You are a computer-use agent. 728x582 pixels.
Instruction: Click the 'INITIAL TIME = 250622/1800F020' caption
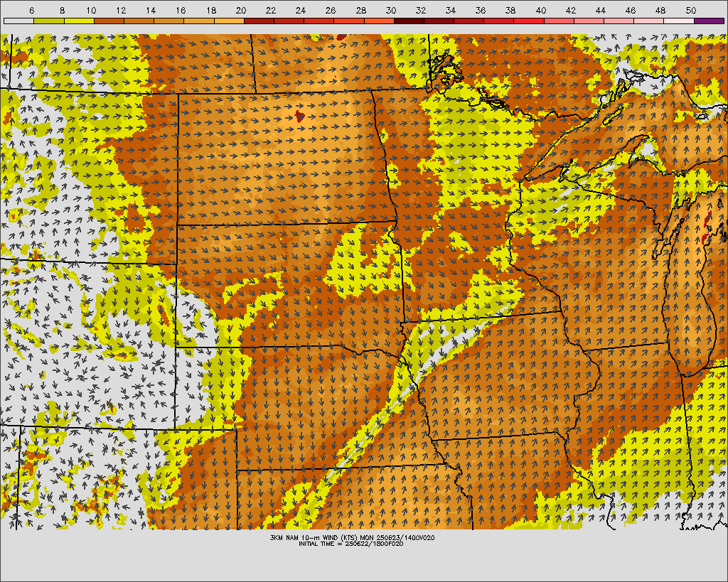point(351,544)
